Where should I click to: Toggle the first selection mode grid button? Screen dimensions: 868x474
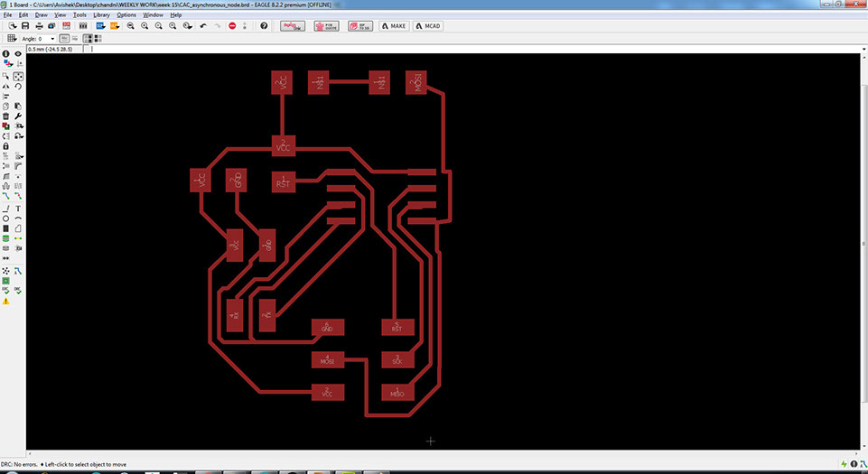pos(88,39)
